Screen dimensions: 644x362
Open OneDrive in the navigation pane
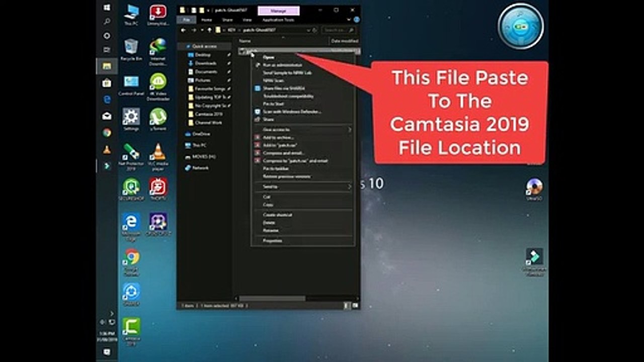click(201, 134)
